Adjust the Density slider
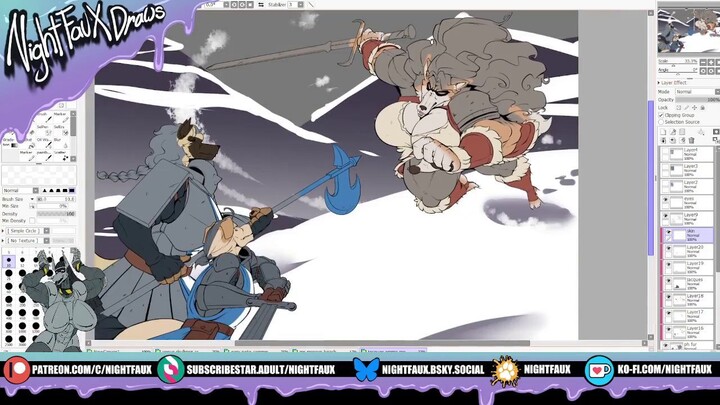The height and width of the screenshot is (405, 720). 56,214
